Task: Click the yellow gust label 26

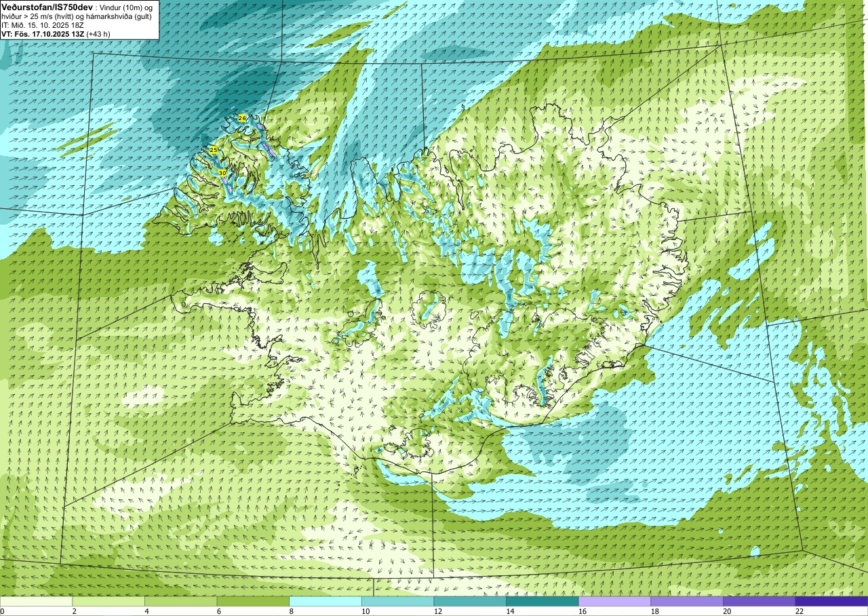Action: point(242,118)
